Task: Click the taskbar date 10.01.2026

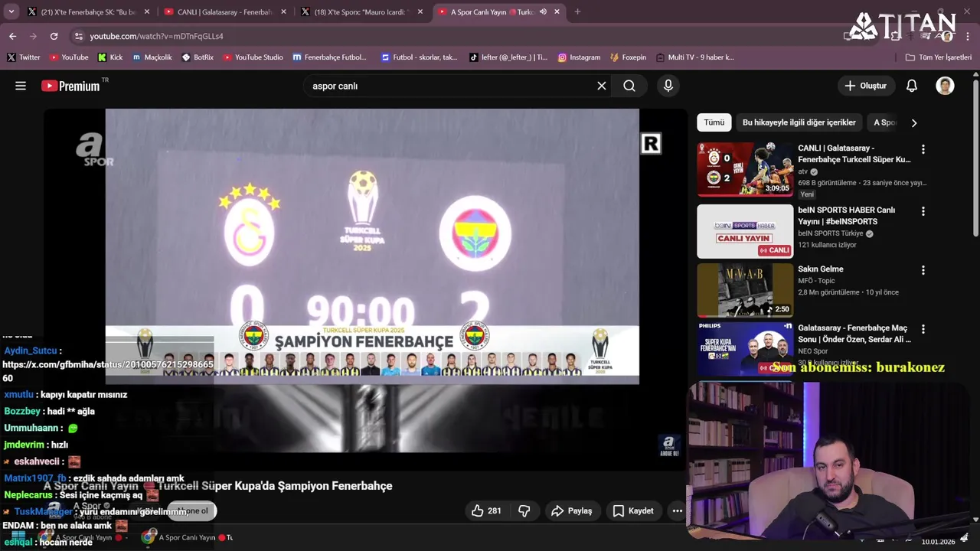Action: tap(938, 542)
